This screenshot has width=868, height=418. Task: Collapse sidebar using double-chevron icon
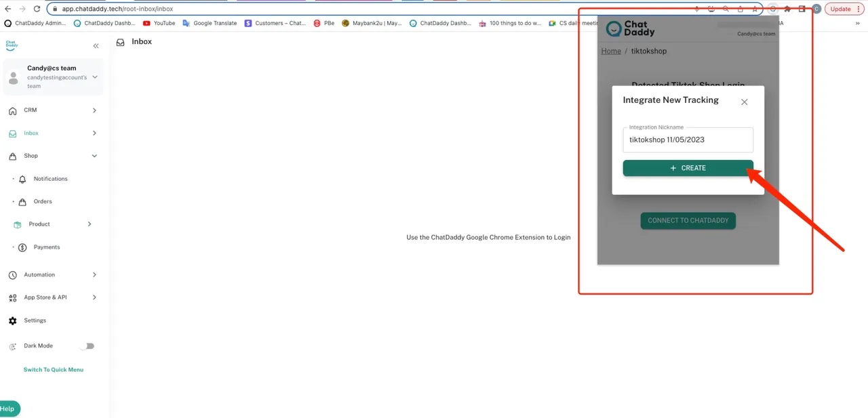click(96, 46)
